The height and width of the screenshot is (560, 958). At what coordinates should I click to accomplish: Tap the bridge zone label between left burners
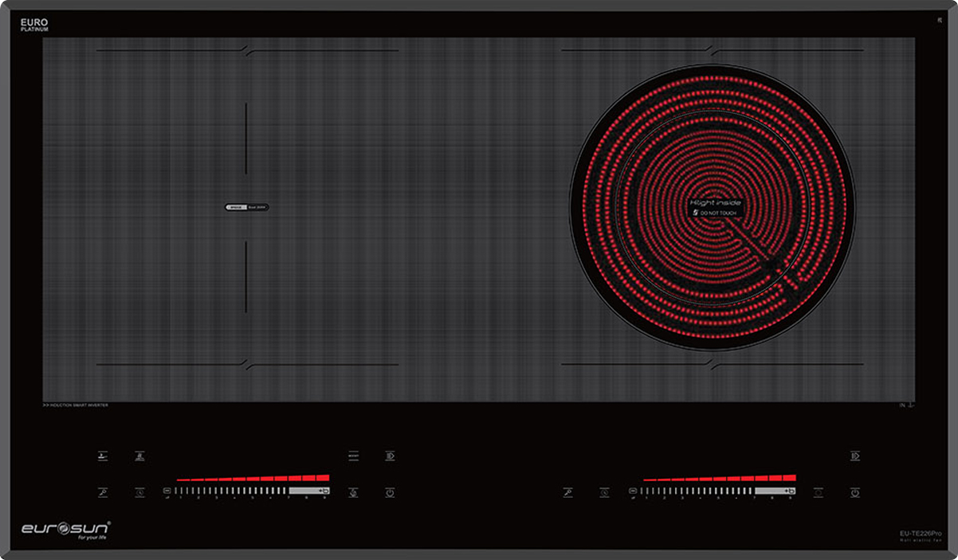pyautogui.click(x=246, y=207)
